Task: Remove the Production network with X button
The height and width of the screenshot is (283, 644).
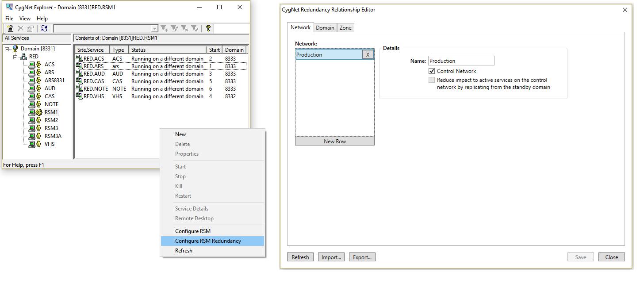Action: pos(368,55)
